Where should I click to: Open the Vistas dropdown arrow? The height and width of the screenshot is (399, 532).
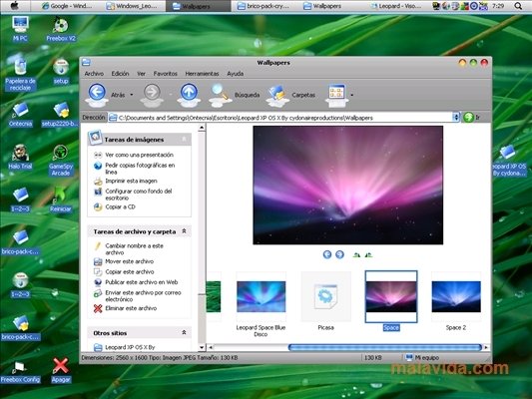[x=352, y=95]
